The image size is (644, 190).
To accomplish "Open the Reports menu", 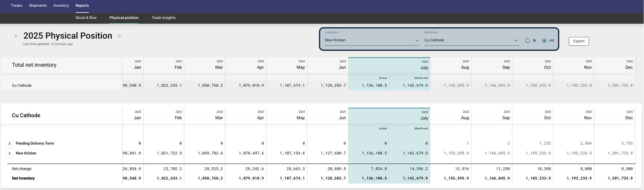I will 82,5.
